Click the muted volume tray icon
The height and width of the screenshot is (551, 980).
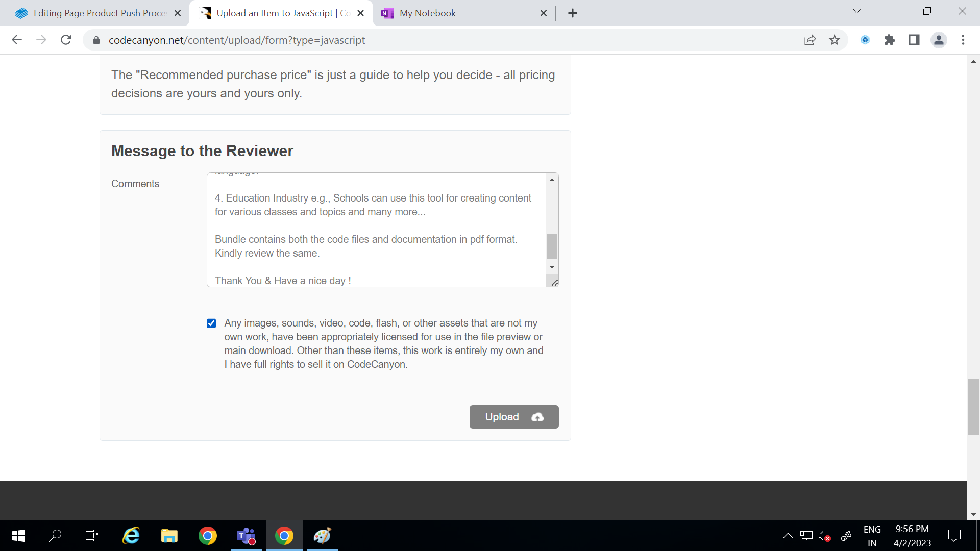point(824,536)
